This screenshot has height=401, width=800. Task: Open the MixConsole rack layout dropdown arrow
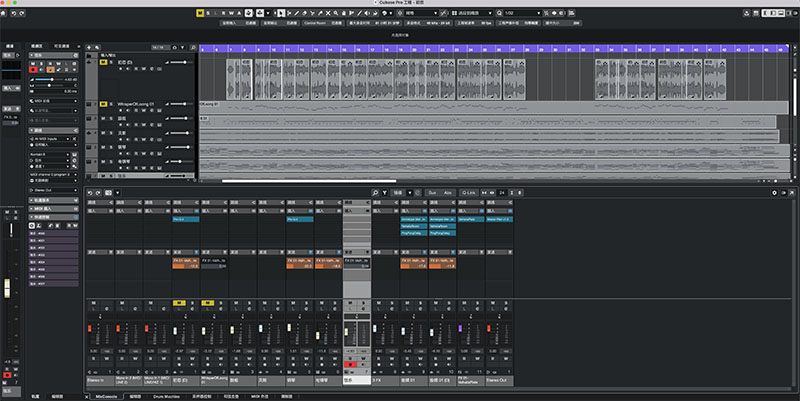117,193
